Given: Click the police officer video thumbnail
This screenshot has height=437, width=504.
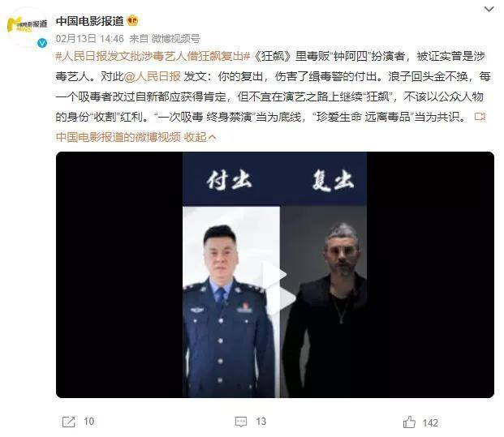Looking at the screenshot, I should click(x=231, y=302).
